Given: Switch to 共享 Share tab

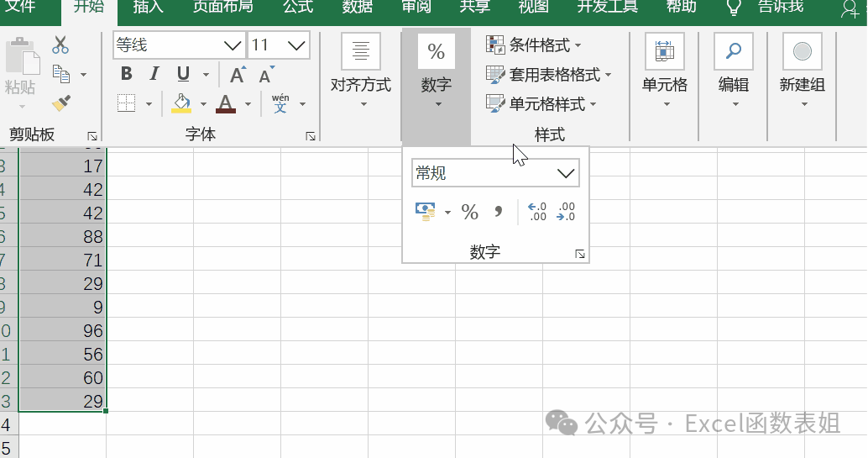Looking at the screenshot, I should click(x=475, y=7).
